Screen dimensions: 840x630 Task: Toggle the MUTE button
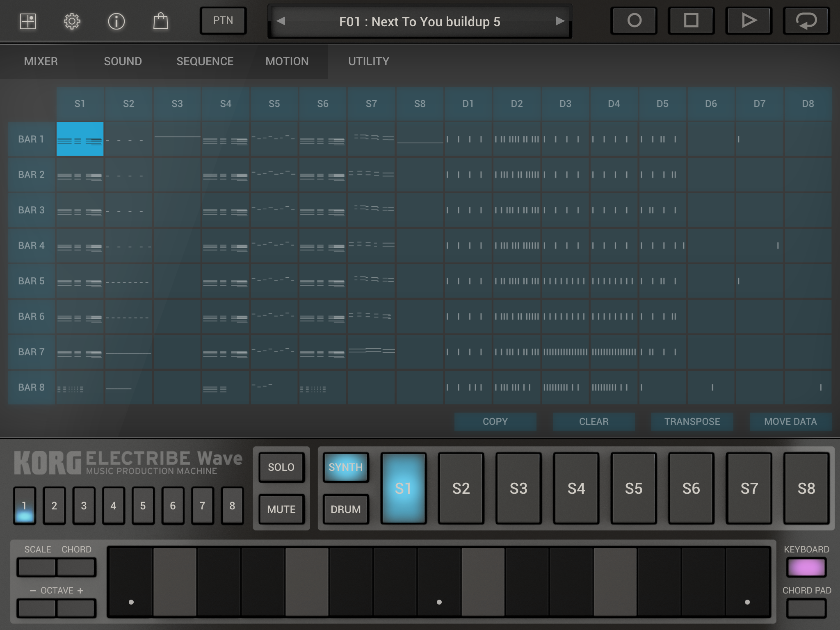pos(281,509)
